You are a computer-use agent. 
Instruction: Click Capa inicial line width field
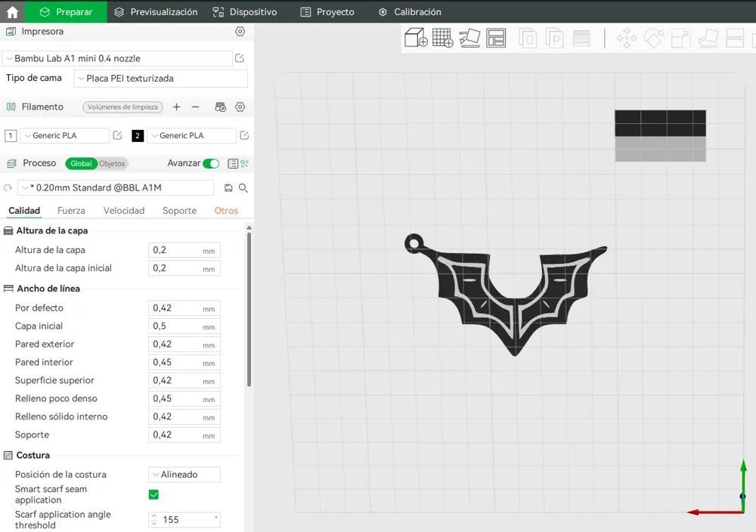[x=184, y=326]
